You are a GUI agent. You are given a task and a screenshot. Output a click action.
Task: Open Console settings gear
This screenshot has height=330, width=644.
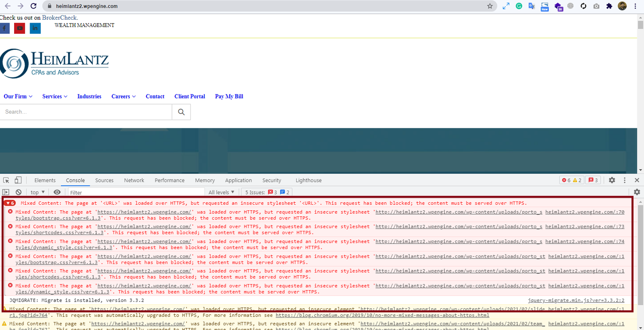point(637,192)
